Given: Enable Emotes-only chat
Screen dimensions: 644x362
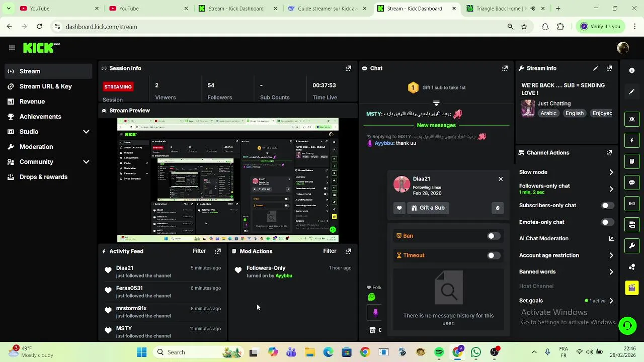Looking at the screenshot, I should pos(608,222).
